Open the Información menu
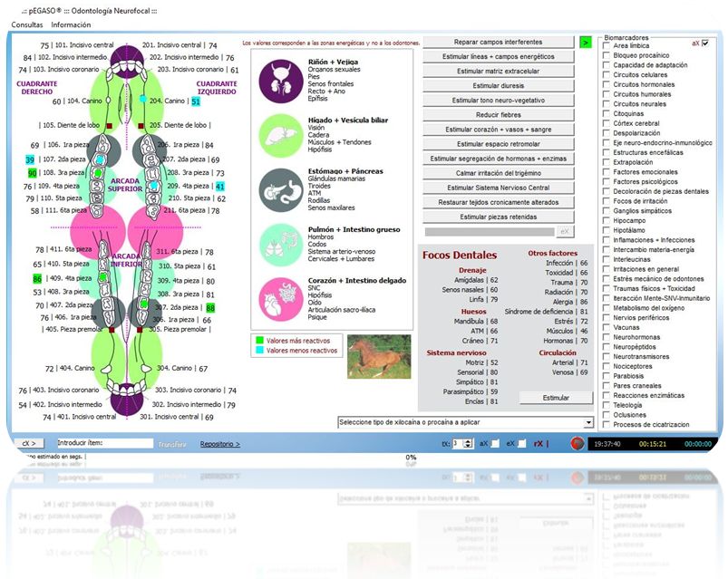Viewport: 728px width, 579px height. (x=71, y=25)
